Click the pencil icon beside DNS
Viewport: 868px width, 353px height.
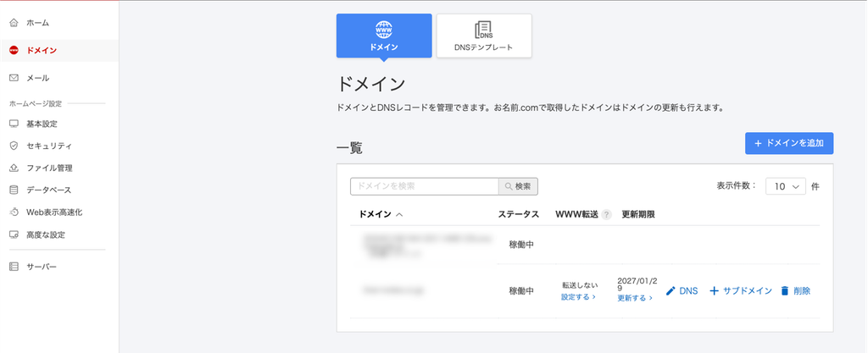pos(670,290)
